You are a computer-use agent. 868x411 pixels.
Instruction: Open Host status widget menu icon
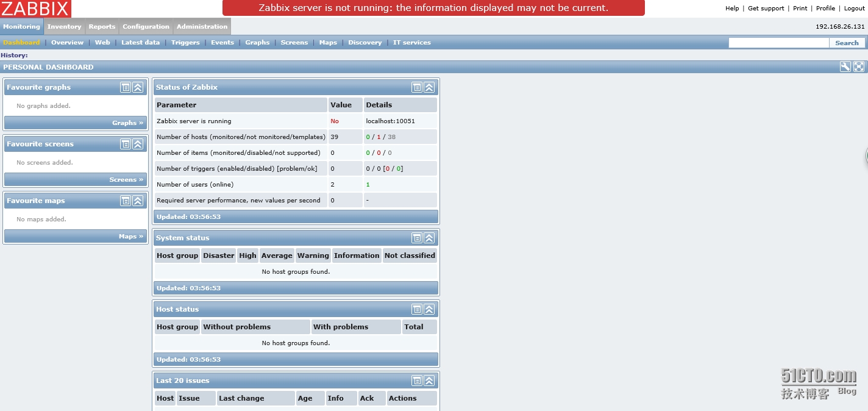point(417,309)
